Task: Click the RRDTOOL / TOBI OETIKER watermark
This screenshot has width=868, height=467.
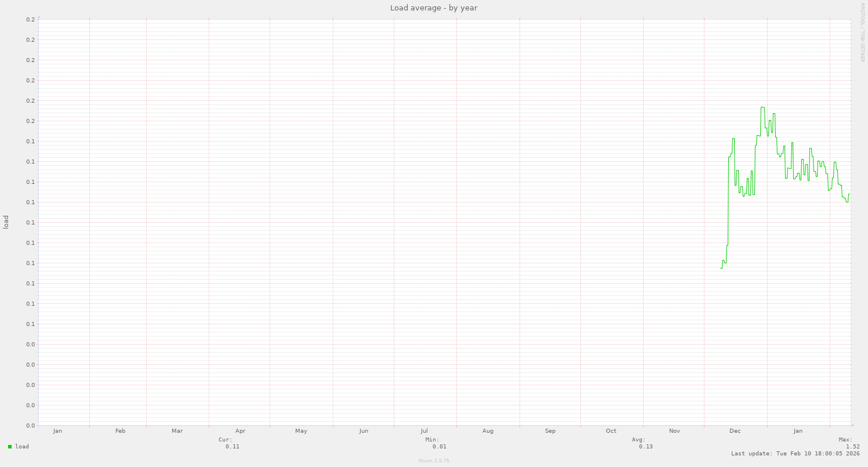Action: [862, 32]
